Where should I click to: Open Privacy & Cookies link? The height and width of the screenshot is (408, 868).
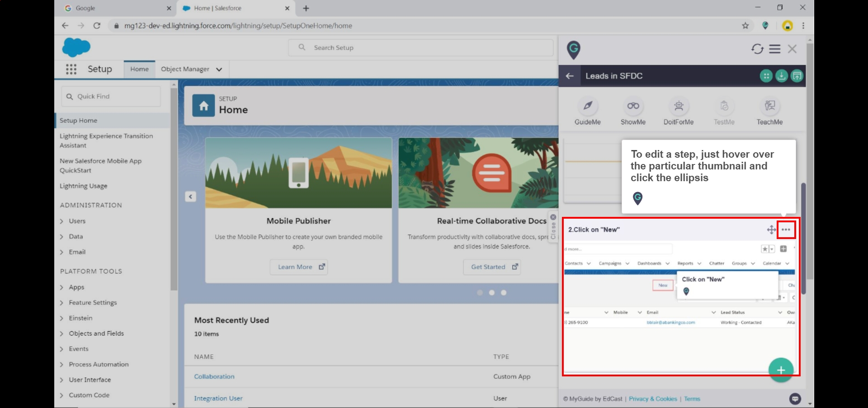653,399
